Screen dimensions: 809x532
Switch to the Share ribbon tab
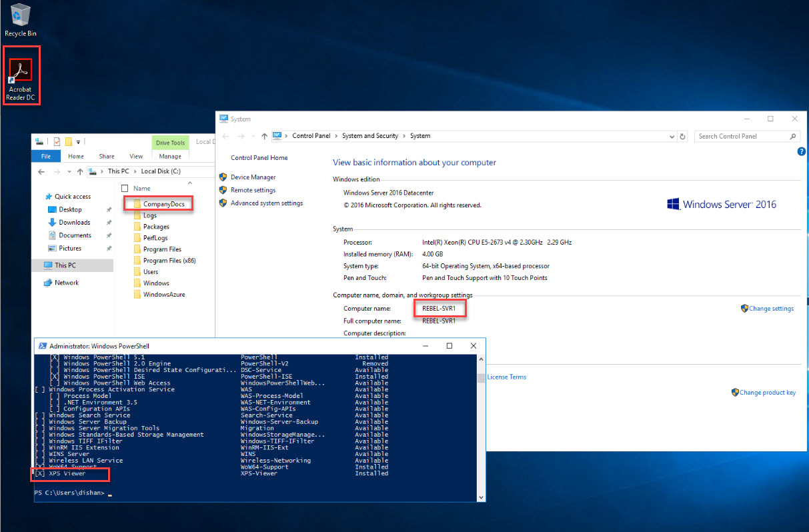[x=107, y=156]
